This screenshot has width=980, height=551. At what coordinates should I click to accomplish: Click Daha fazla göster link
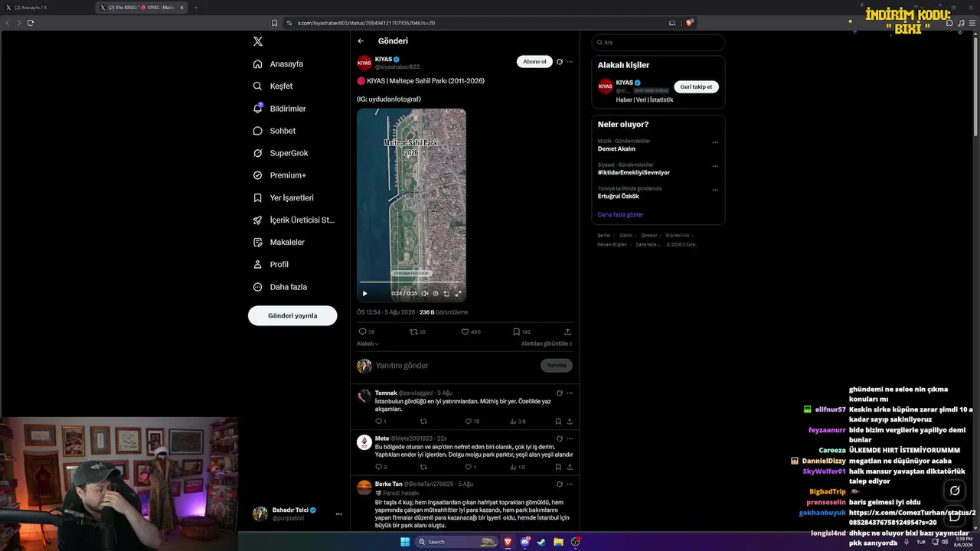click(x=620, y=215)
